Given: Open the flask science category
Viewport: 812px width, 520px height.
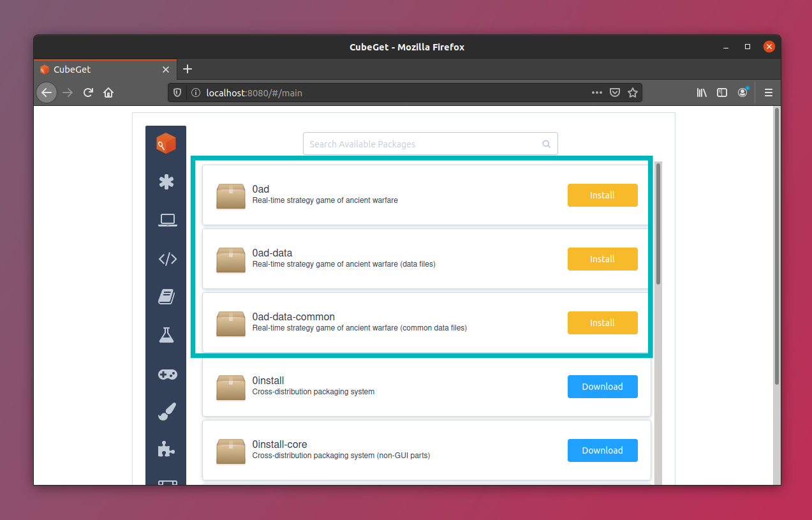Looking at the screenshot, I should coord(166,335).
